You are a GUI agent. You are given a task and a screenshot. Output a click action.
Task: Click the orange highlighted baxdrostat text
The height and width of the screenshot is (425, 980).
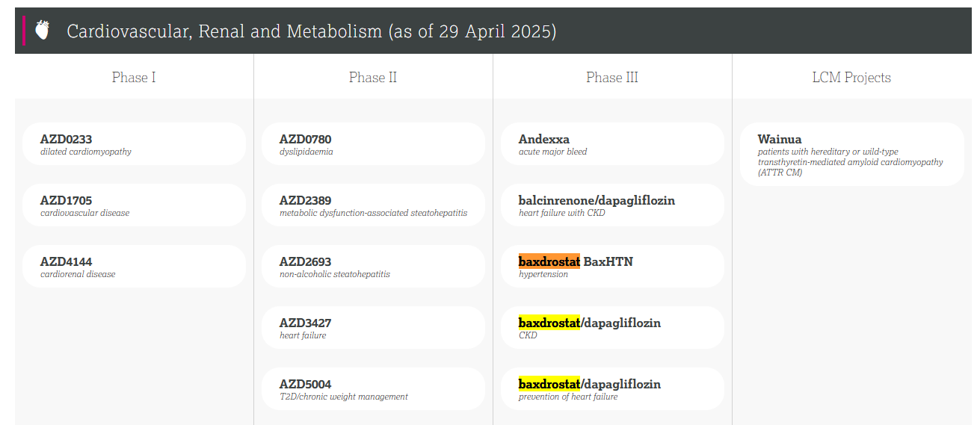coord(549,261)
